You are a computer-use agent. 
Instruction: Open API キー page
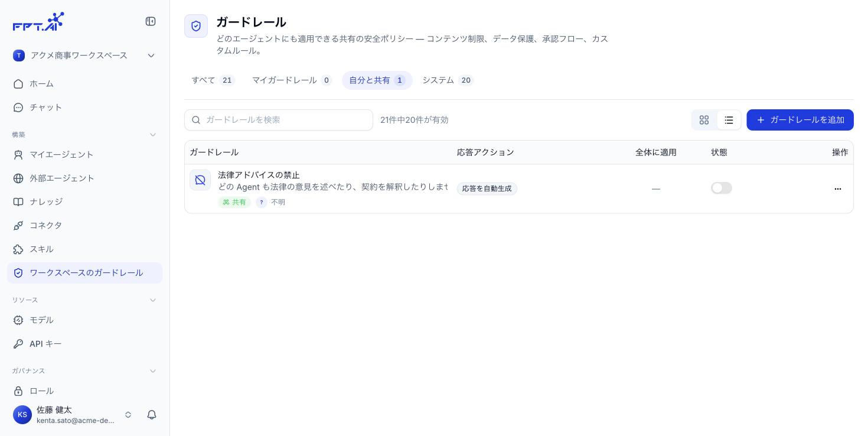click(x=84, y=344)
